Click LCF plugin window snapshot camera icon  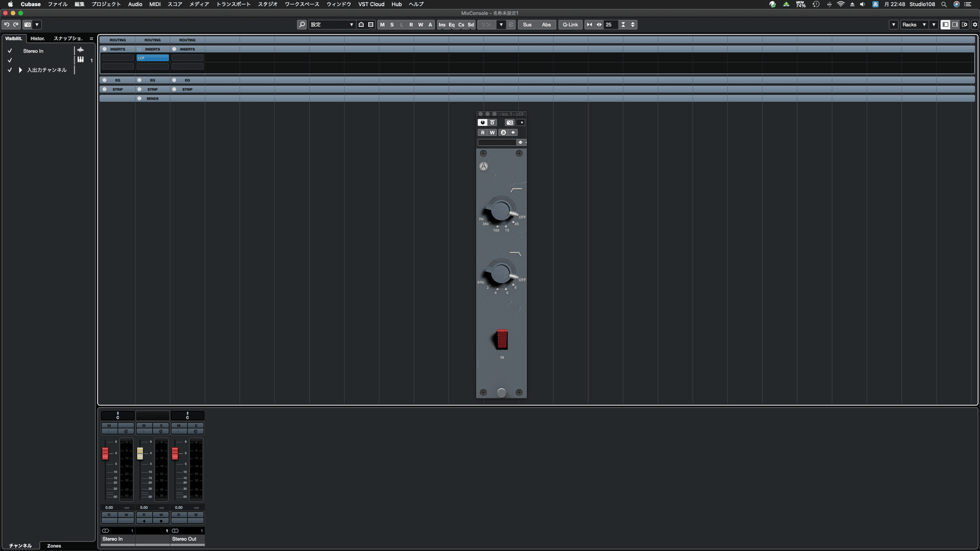510,122
